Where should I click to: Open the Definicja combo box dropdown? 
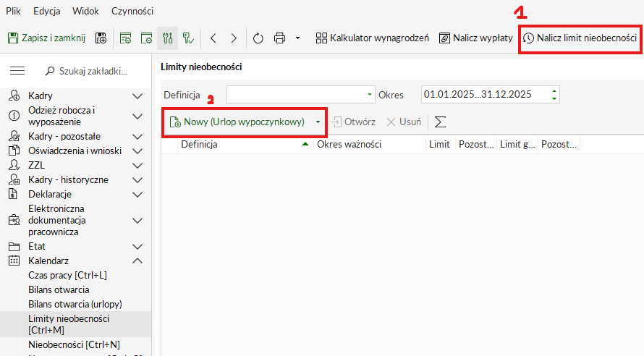point(370,95)
